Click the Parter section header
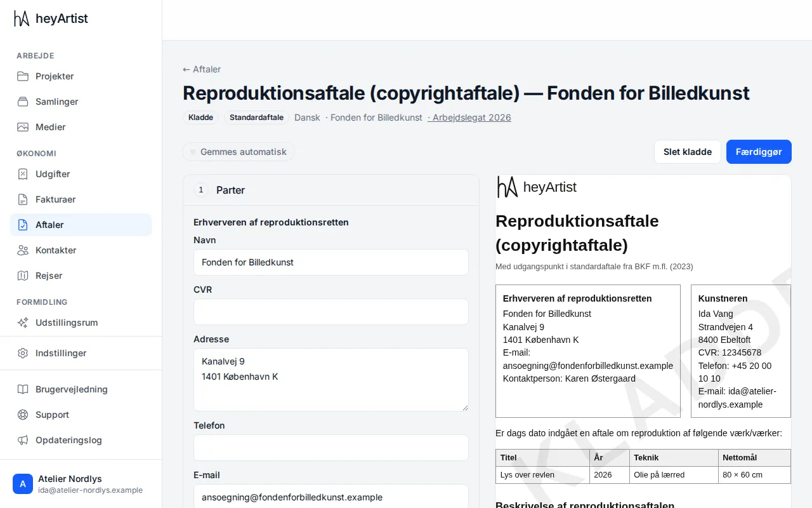Viewport: 812px width, 508px height. pos(331,190)
